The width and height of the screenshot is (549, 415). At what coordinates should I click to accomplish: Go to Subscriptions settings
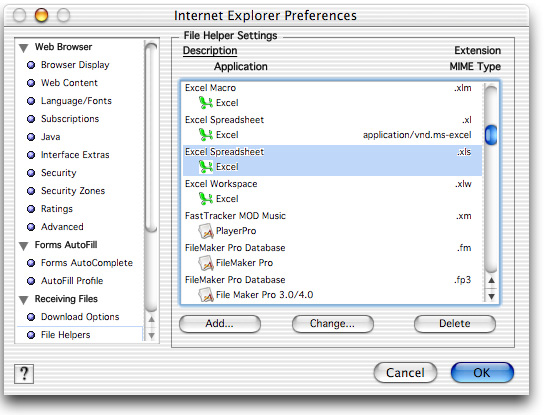(x=70, y=119)
